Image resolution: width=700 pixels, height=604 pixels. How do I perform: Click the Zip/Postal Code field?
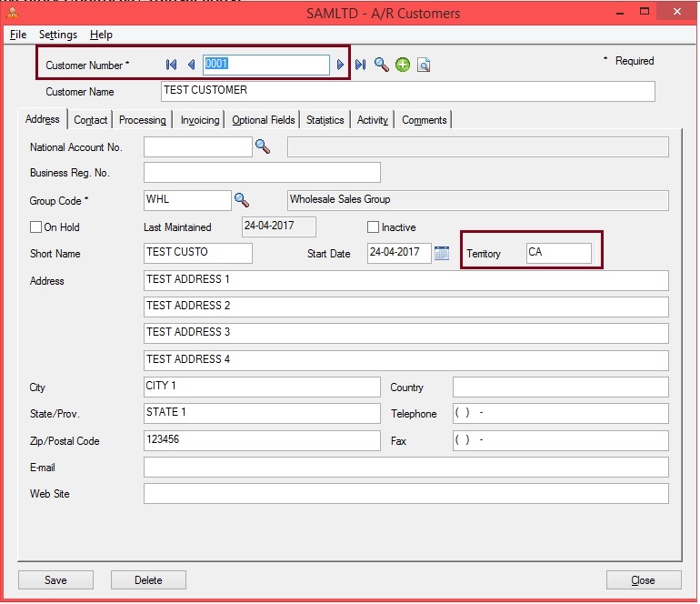[262, 440]
